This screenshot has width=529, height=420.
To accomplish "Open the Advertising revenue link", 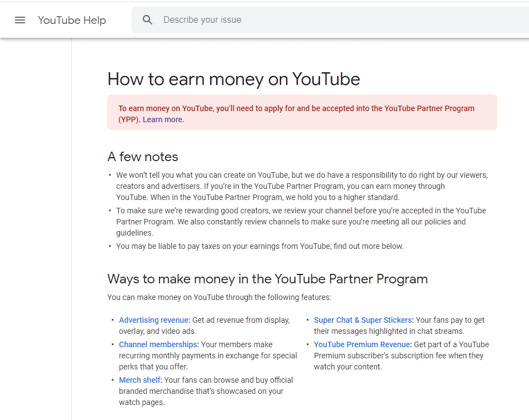I will [x=153, y=320].
